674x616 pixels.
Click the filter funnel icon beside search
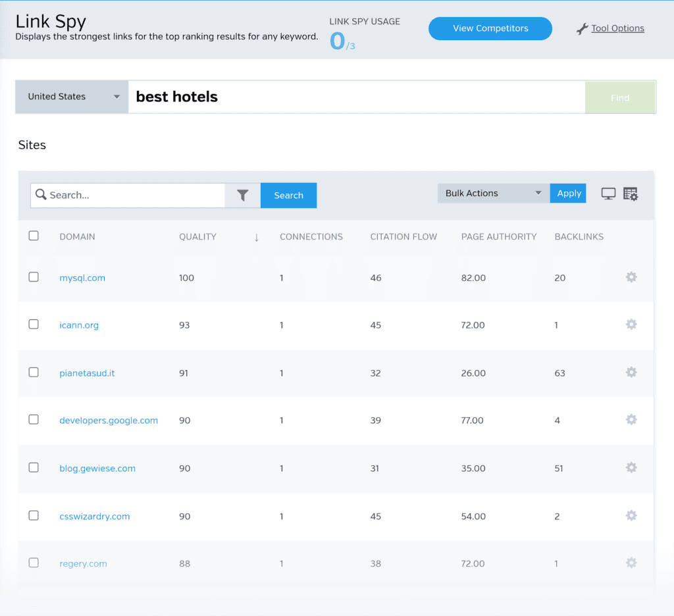[x=243, y=195]
